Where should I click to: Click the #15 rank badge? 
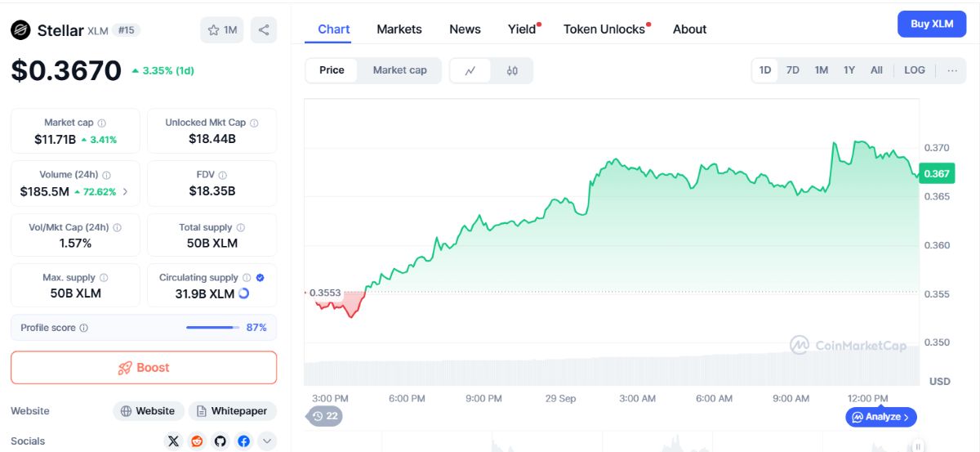pyautogui.click(x=127, y=30)
